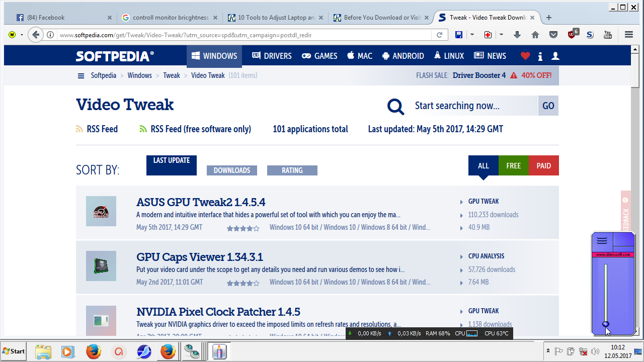Filter to PAID applications only
644x362 pixels.
(544, 165)
